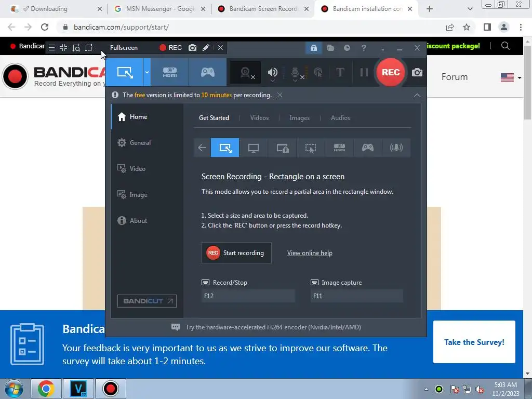Open the output folder icon
This screenshot has width=532, height=399.
330,48
